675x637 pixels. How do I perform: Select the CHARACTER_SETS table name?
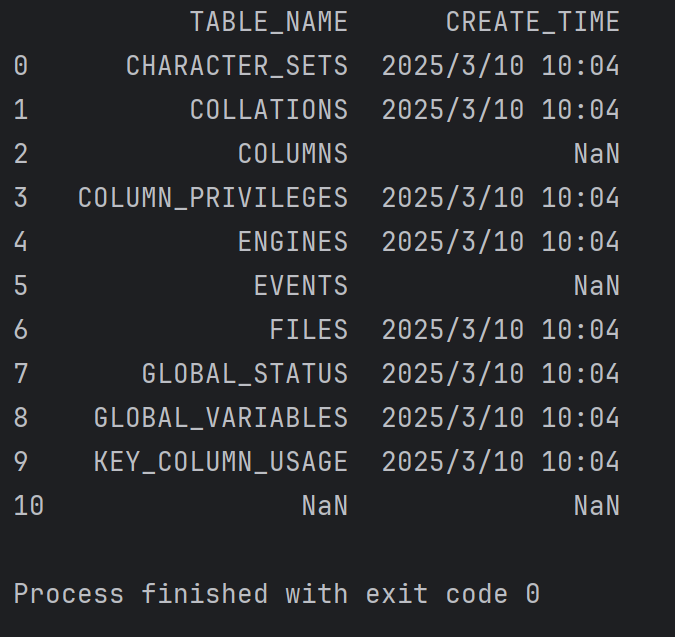tap(236, 66)
